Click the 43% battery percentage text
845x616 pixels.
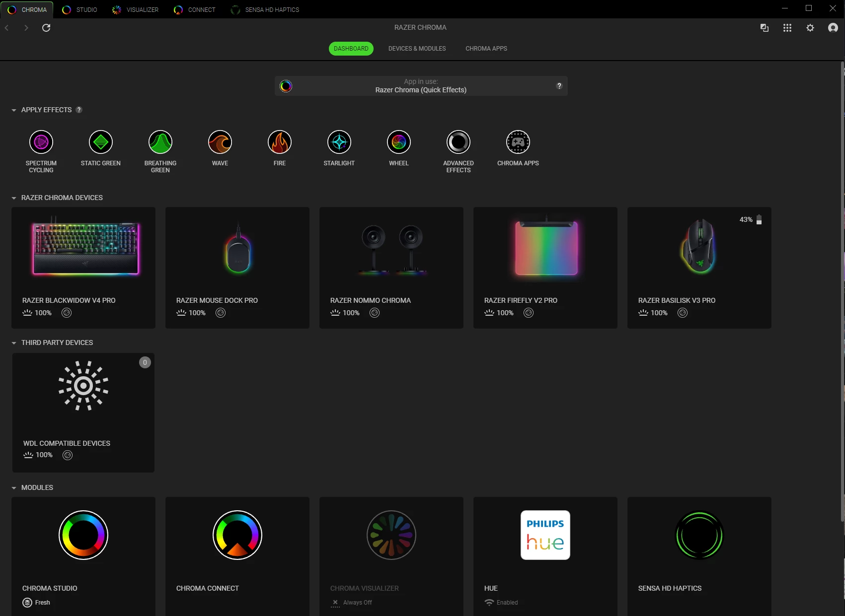pos(746,219)
